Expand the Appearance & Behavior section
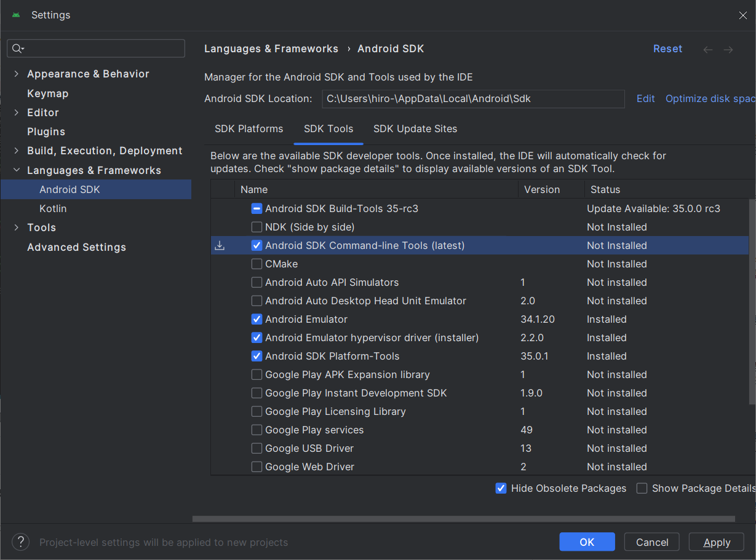This screenshot has width=756, height=560. click(17, 74)
